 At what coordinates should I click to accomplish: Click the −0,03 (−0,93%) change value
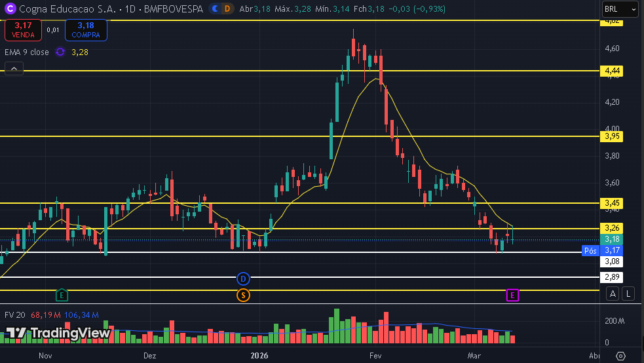point(417,9)
